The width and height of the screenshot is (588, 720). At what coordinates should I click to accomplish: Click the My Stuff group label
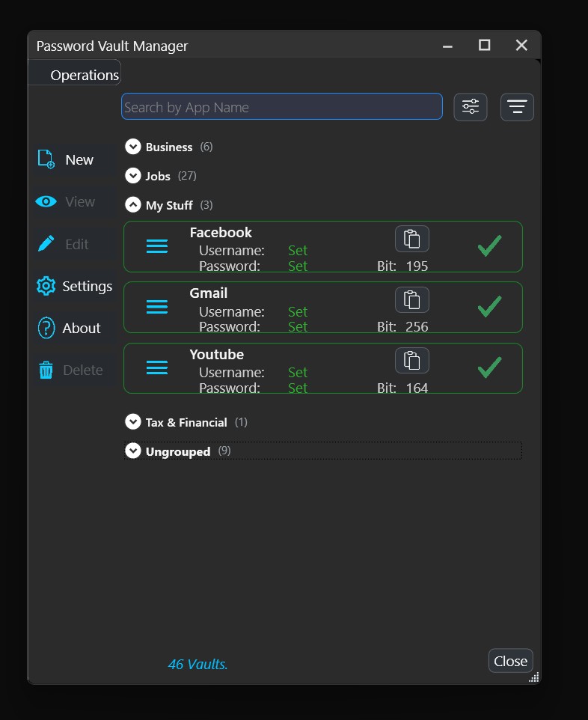pos(169,205)
